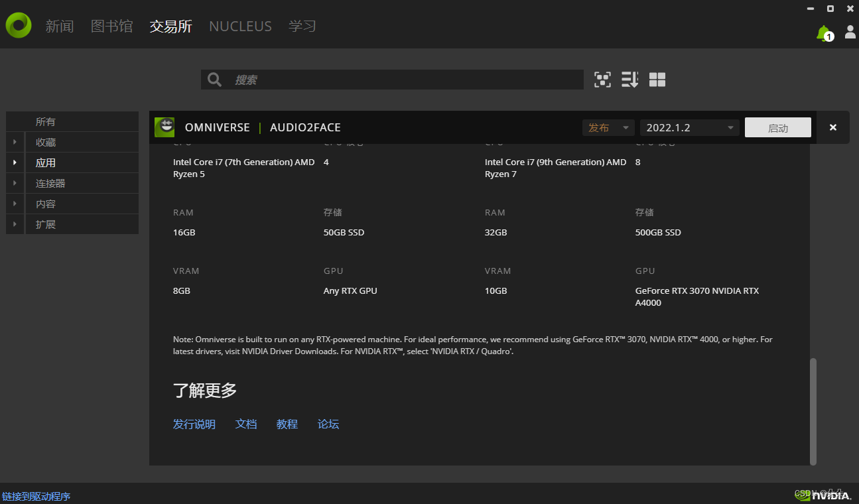Viewport: 859px width, 504px height.
Task: Expand the 收藏 sidebar section
Action: (15, 141)
